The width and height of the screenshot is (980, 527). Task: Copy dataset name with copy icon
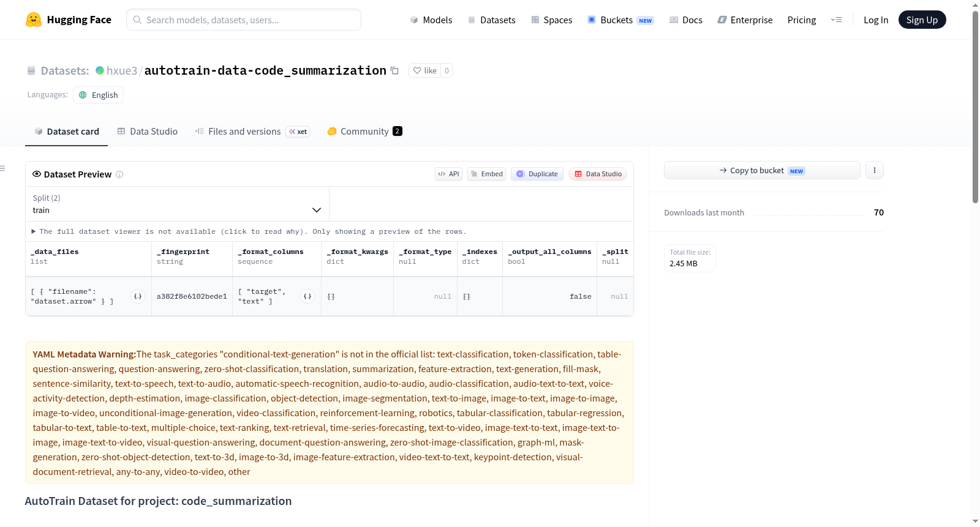(395, 71)
